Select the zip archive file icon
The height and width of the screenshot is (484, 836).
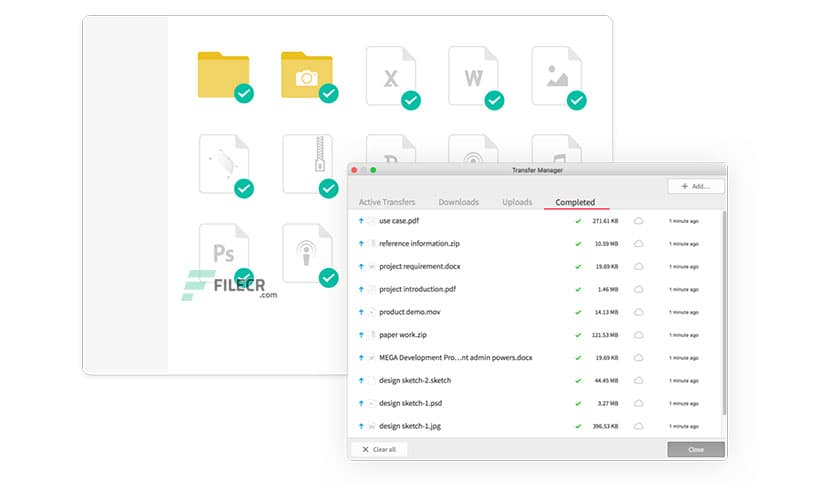pos(308,164)
